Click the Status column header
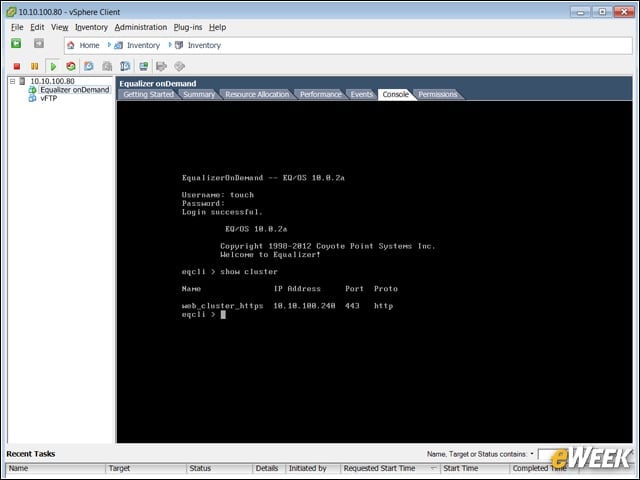The image size is (640, 480). click(220, 468)
